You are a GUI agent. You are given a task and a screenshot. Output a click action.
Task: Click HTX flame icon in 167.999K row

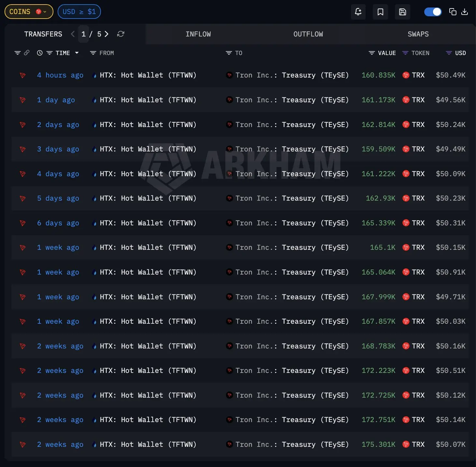click(94, 297)
